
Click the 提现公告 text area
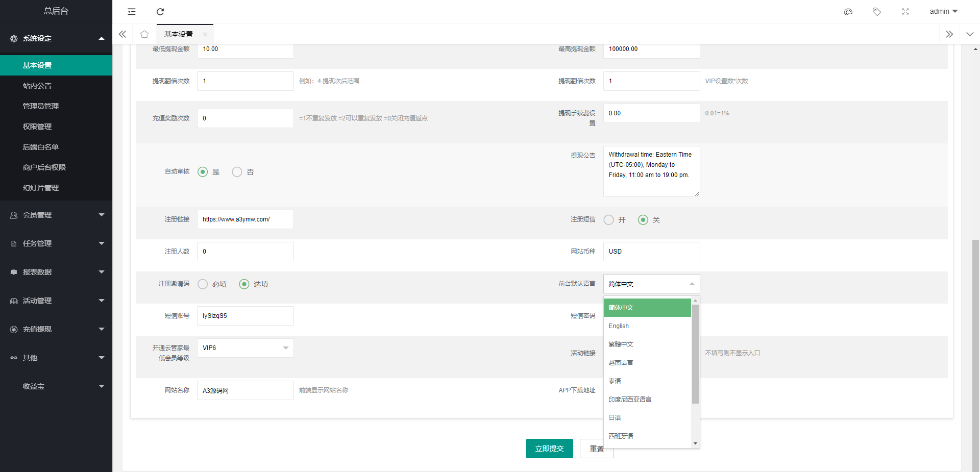652,171
